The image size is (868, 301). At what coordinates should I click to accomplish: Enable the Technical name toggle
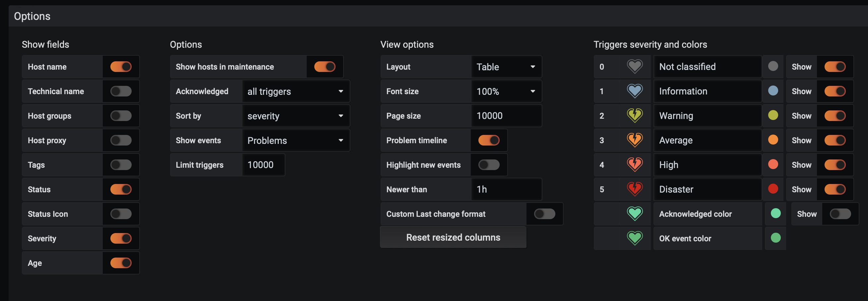pyautogui.click(x=121, y=91)
